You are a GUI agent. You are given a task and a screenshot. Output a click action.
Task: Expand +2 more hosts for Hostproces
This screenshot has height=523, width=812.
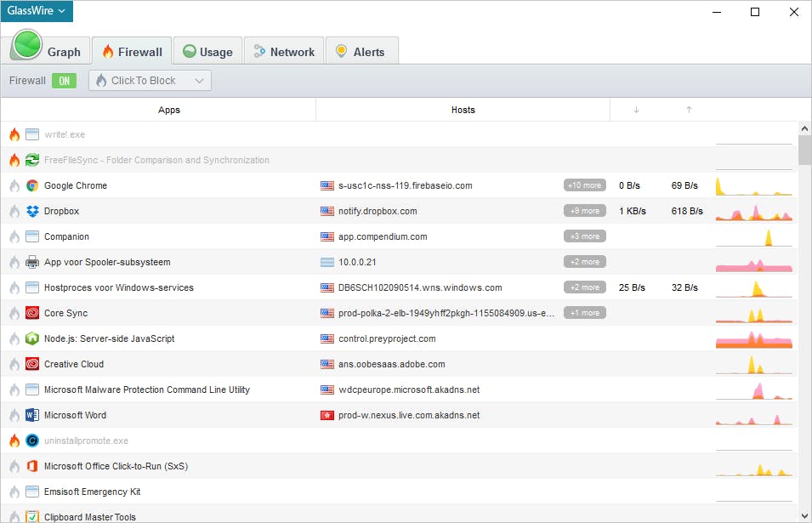pos(585,287)
